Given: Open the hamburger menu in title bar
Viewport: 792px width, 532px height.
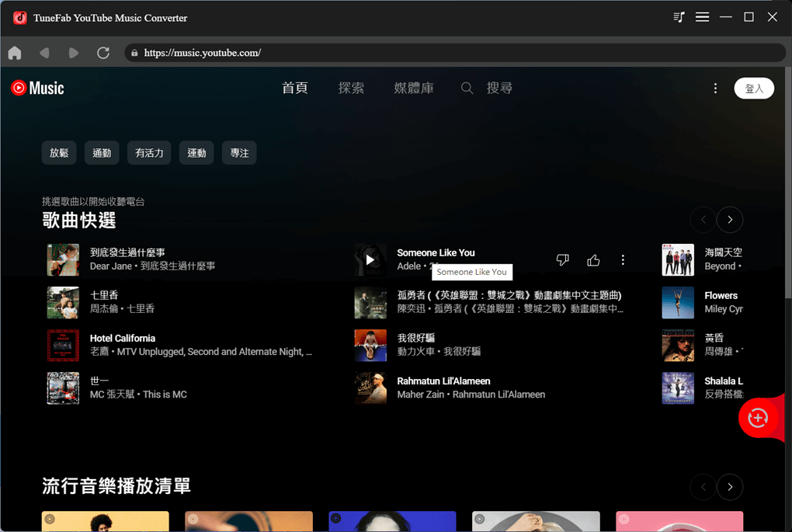Looking at the screenshot, I should click(x=702, y=17).
